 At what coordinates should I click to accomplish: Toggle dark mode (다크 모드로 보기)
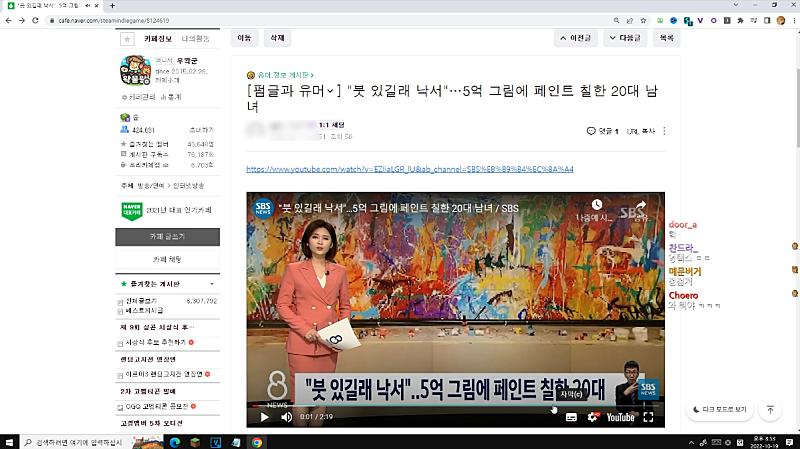[719, 410]
